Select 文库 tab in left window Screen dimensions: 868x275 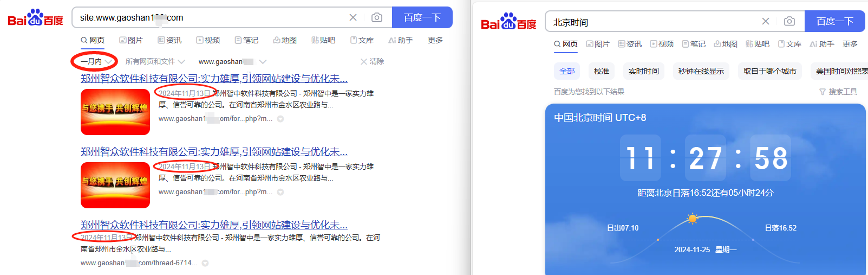(362, 40)
